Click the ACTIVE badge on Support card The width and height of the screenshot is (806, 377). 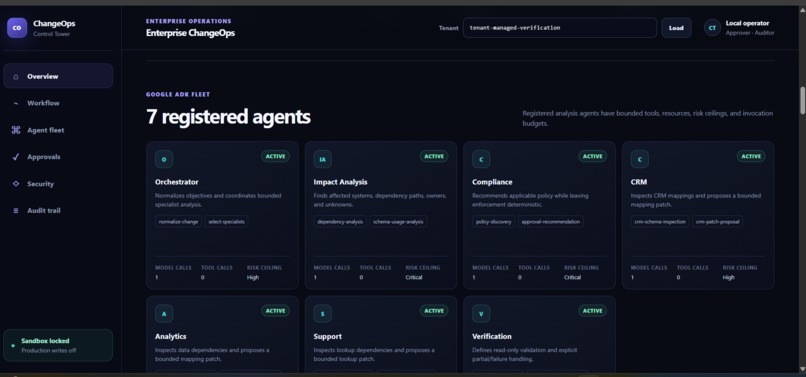(x=434, y=311)
